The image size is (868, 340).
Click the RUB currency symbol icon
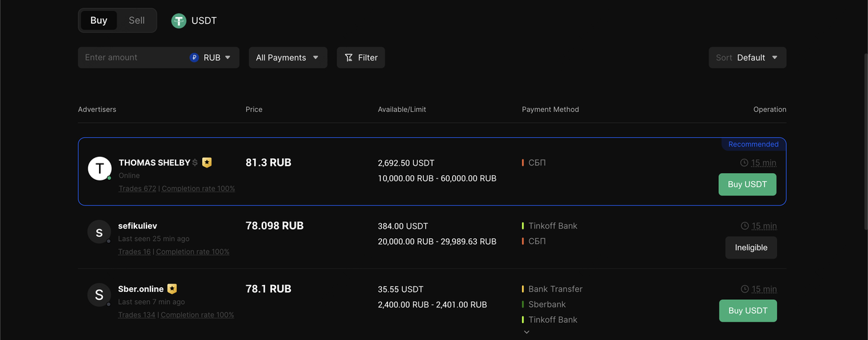click(x=195, y=58)
